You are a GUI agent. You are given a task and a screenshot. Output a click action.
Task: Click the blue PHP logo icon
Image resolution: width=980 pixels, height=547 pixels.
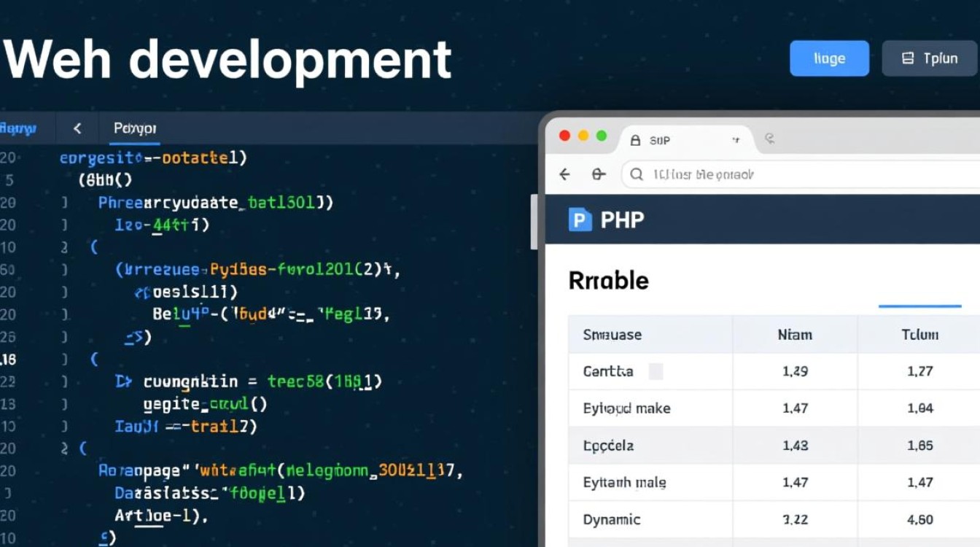(580, 220)
